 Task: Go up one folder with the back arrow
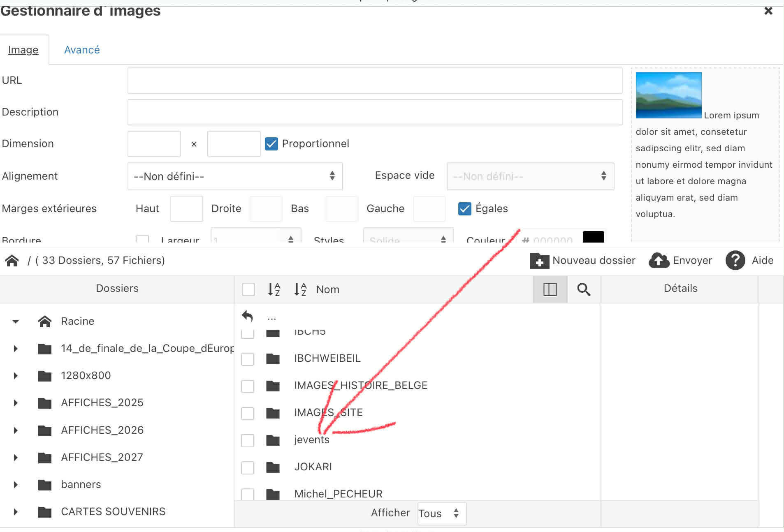[247, 317]
